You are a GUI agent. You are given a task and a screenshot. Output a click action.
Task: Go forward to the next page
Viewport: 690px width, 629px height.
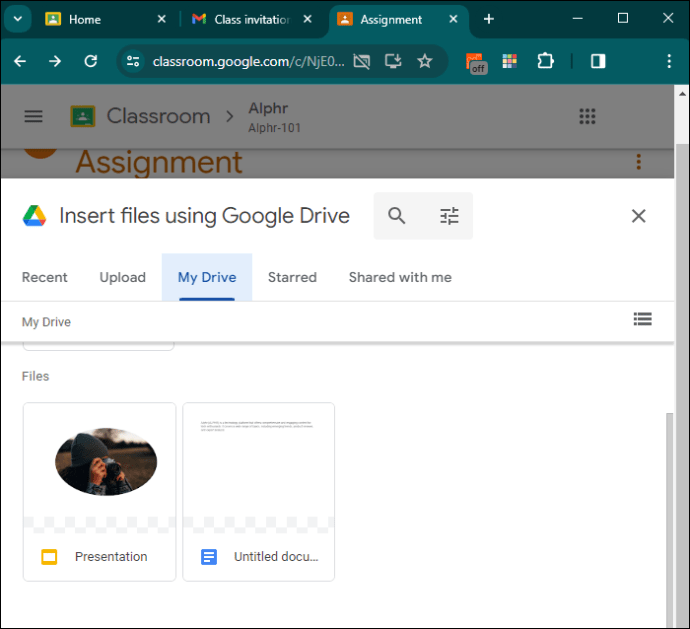[55, 61]
